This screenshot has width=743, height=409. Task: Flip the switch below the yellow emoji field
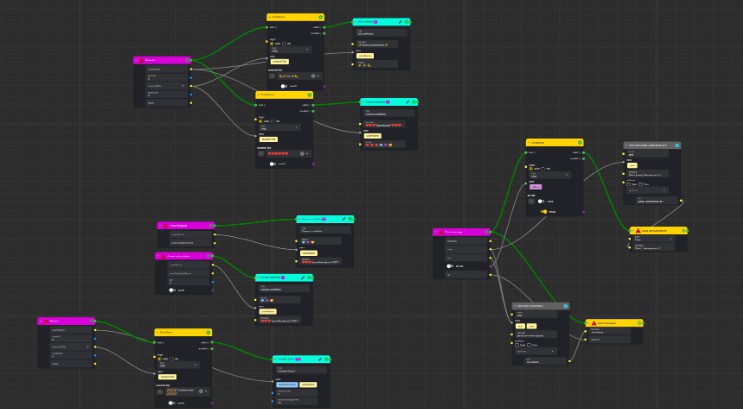pyautogui.click(x=284, y=86)
